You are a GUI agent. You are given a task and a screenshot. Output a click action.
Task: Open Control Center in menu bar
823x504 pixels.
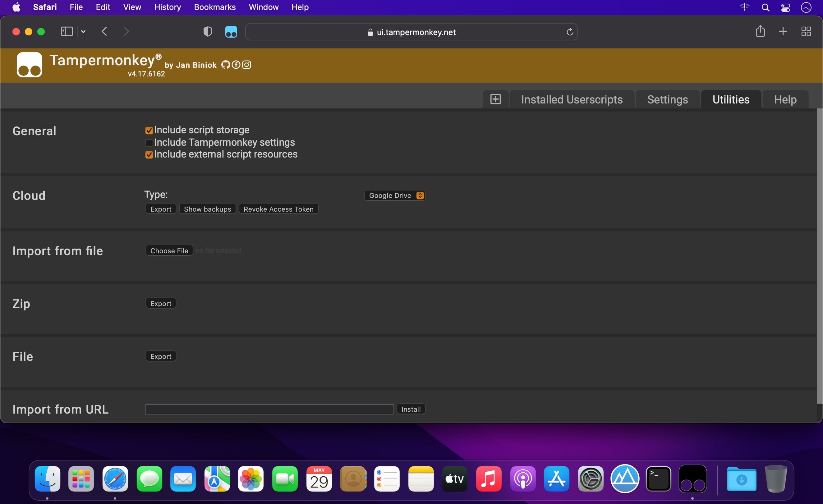[x=786, y=7]
